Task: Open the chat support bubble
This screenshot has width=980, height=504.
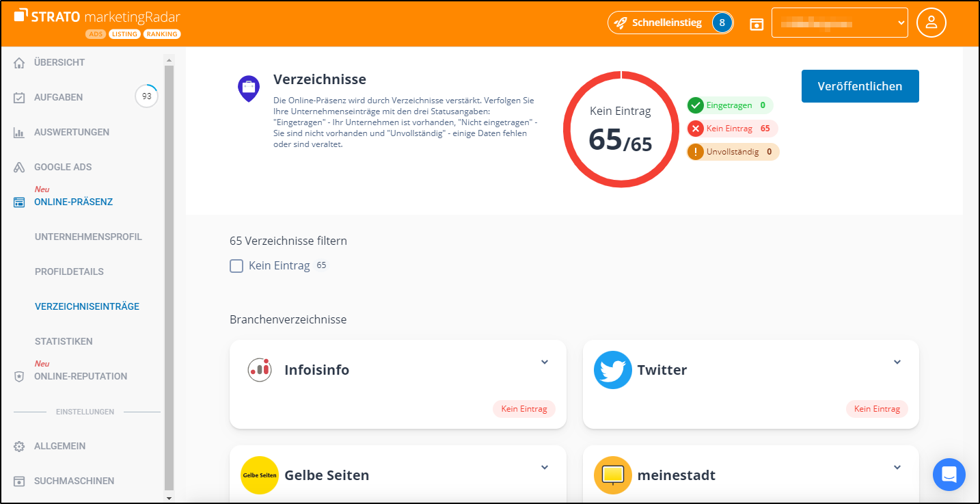Action: click(x=949, y=474)
